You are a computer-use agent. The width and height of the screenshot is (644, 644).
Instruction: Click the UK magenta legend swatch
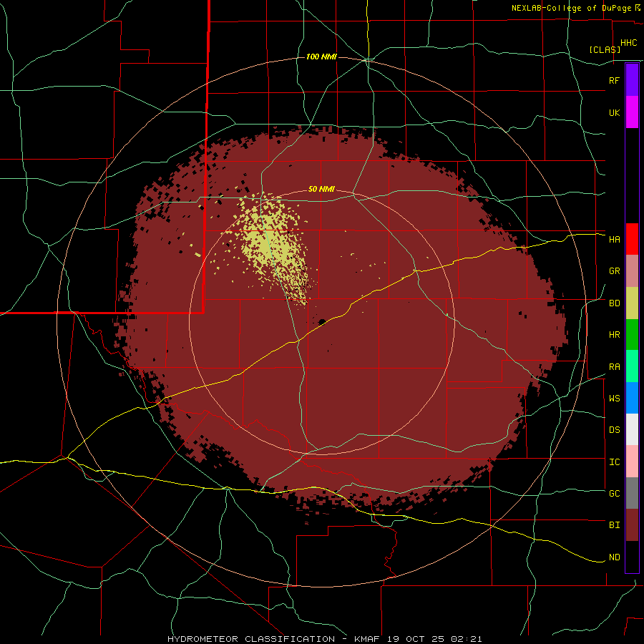point(632,112)
